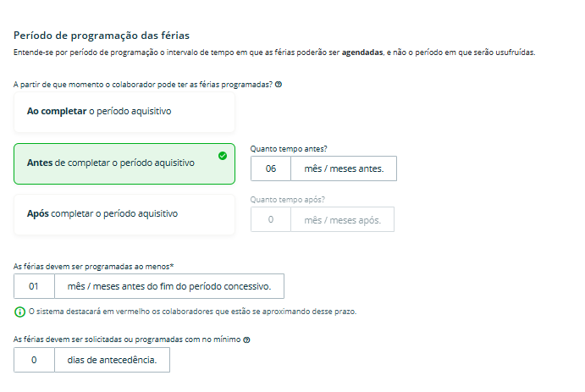Viewport: 585px width, 392px height.
Task: Select 'Antes de completar o período aquisitivo'
Action: point(124,163)
